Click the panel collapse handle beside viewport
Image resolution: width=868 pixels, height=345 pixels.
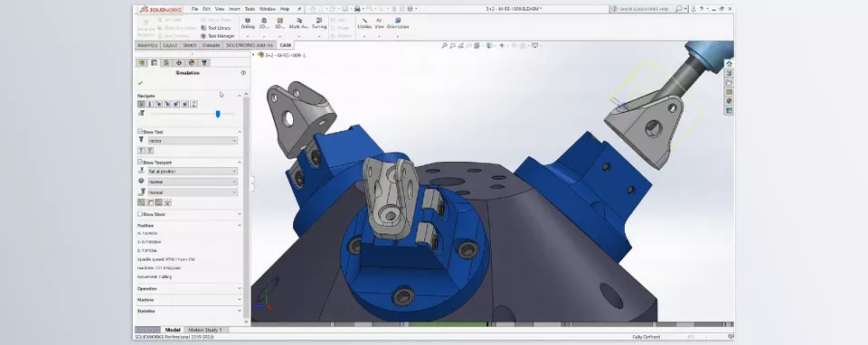click(252, 183)
